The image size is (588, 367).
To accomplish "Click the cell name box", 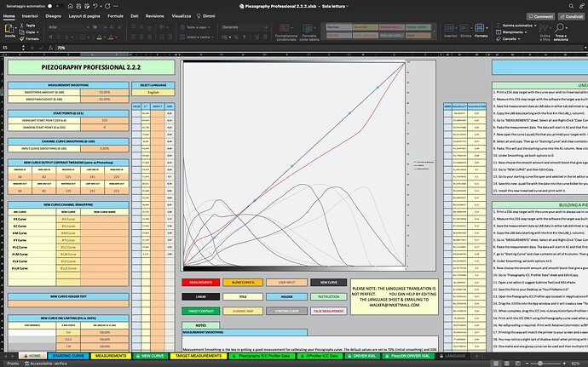I will pyautogui.click(x=12, y=48).
